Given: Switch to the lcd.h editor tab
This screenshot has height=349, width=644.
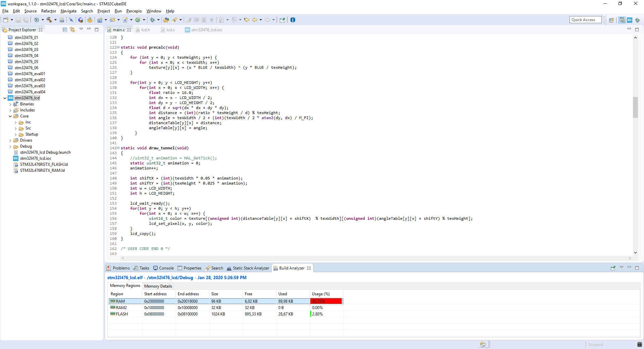Looking at the screenshot, I should 143,30.
